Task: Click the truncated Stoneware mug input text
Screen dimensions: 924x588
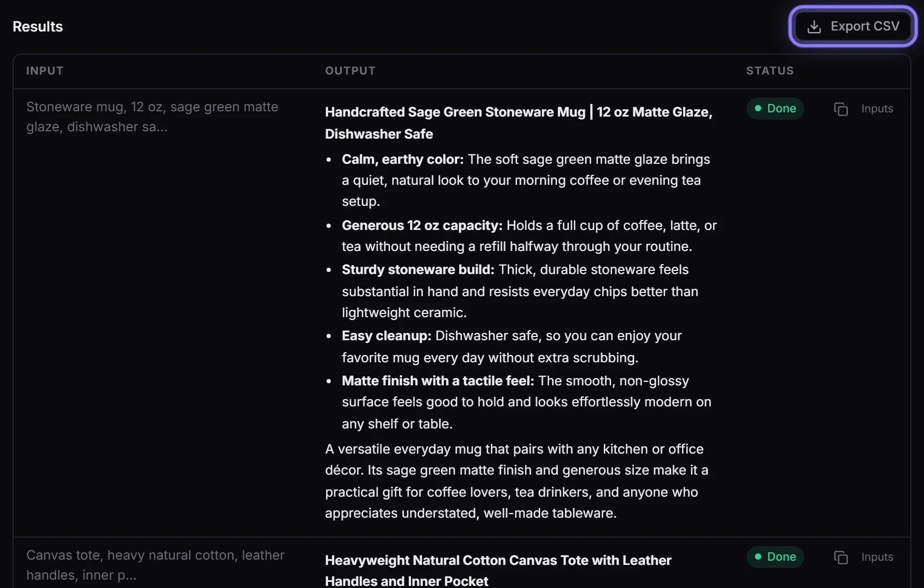Action: pos(152,117)
